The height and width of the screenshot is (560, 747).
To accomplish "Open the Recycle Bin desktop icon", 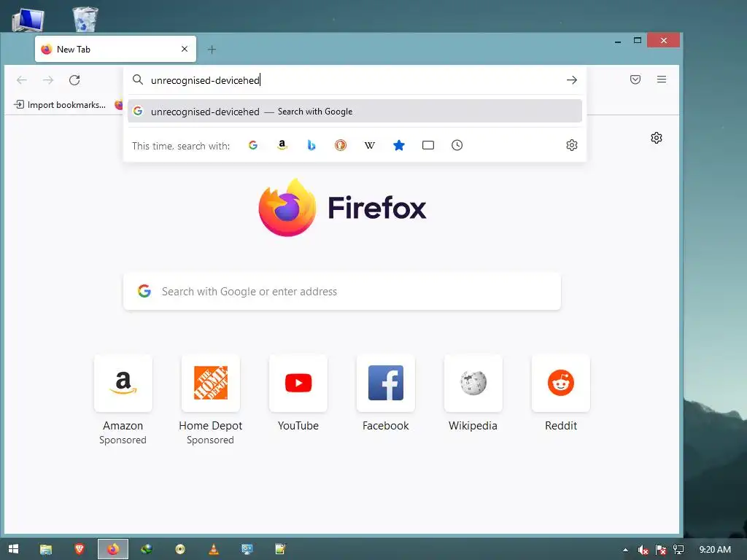I will tap(85, 19).
